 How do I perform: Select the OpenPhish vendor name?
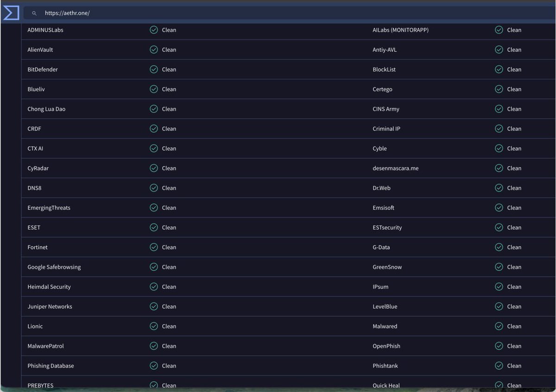pos(386,346)
